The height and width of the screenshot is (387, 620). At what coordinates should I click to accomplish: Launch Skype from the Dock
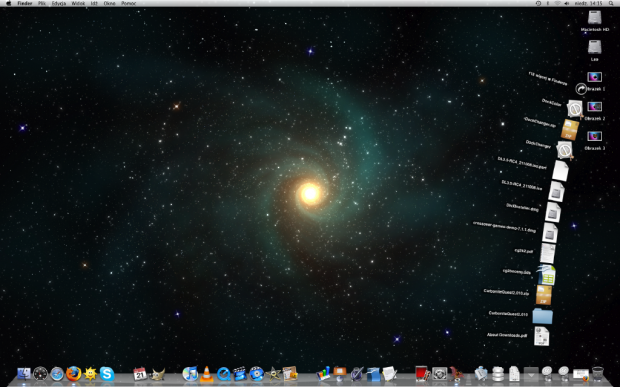click(107, 374)
